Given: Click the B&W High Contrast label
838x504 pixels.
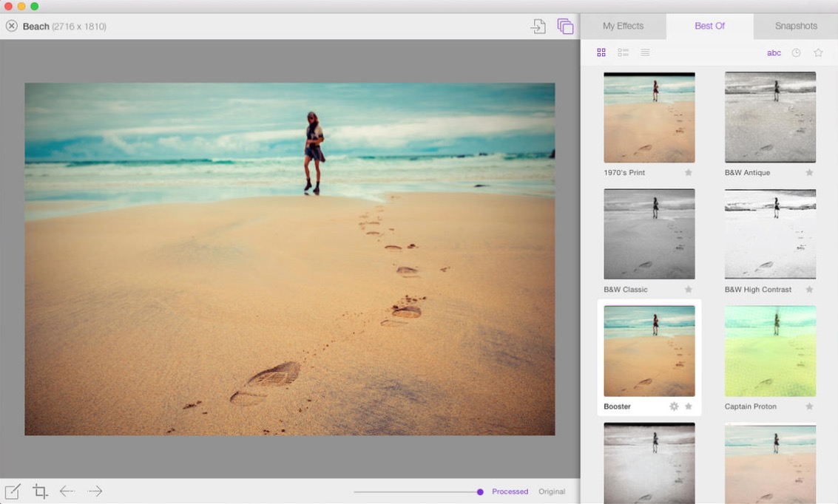Looking at the screenshot, I should coord(758,290).
